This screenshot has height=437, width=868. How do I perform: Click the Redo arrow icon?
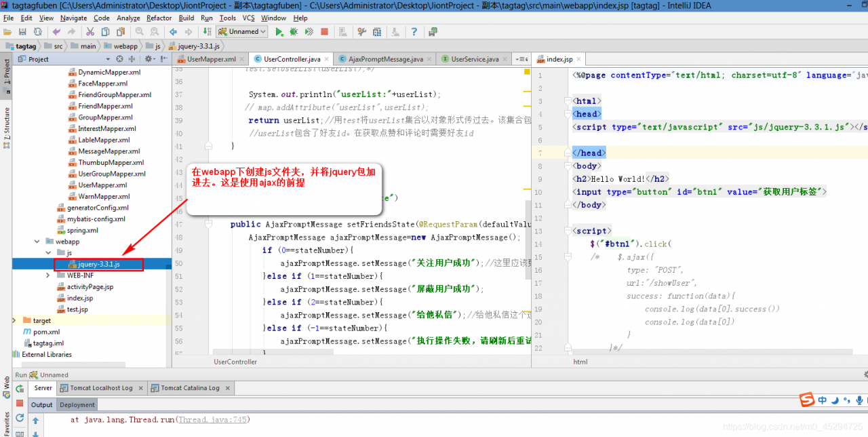[71, 31]
